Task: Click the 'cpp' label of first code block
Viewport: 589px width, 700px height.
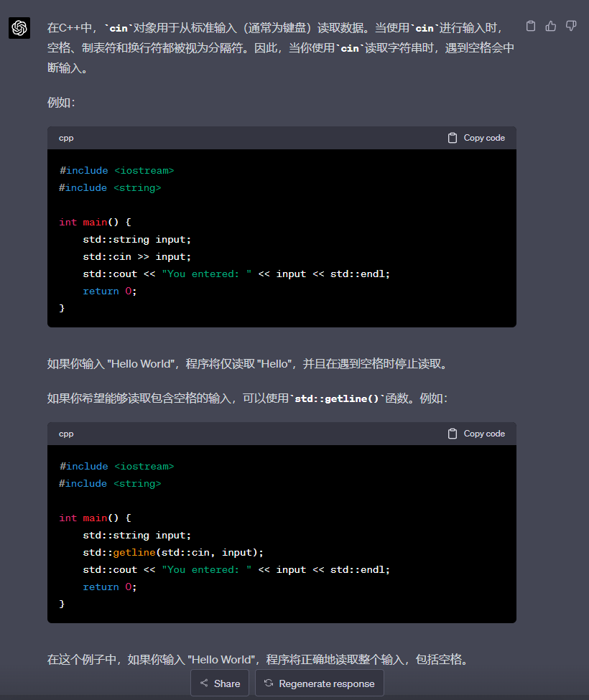Action: point(66,138)
